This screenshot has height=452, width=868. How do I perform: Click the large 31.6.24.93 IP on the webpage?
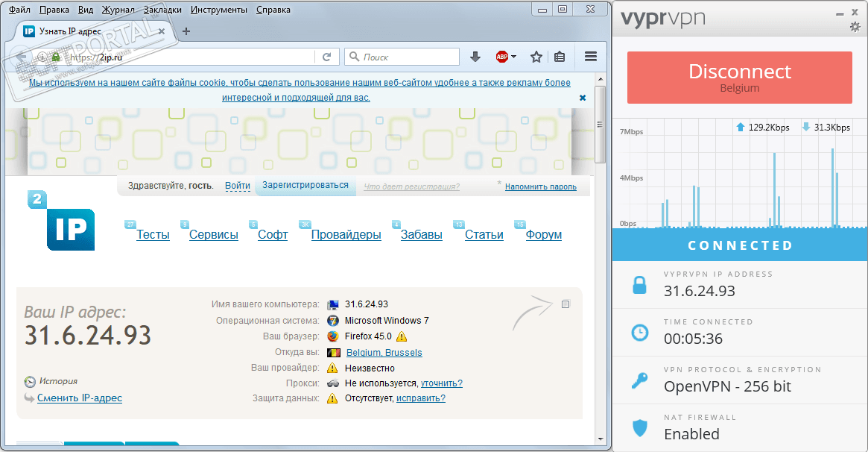point(88,335)
